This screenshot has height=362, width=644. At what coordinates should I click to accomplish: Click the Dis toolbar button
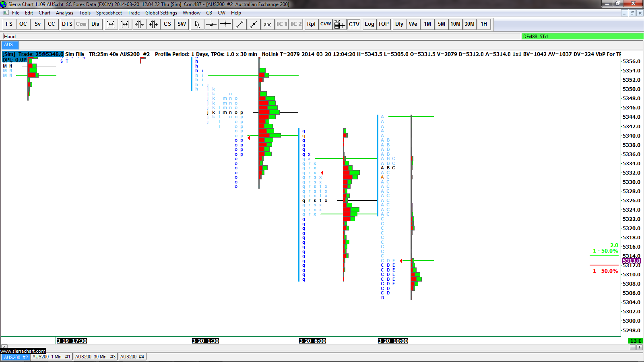95,24
